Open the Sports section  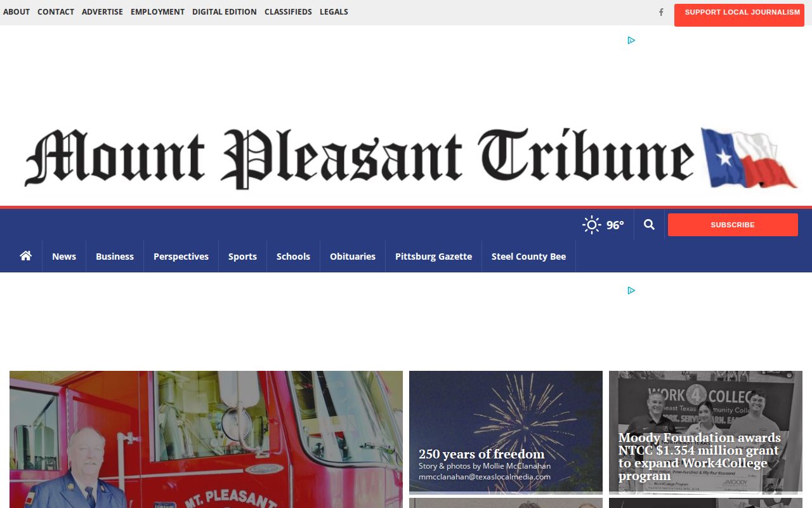point(242,257)
